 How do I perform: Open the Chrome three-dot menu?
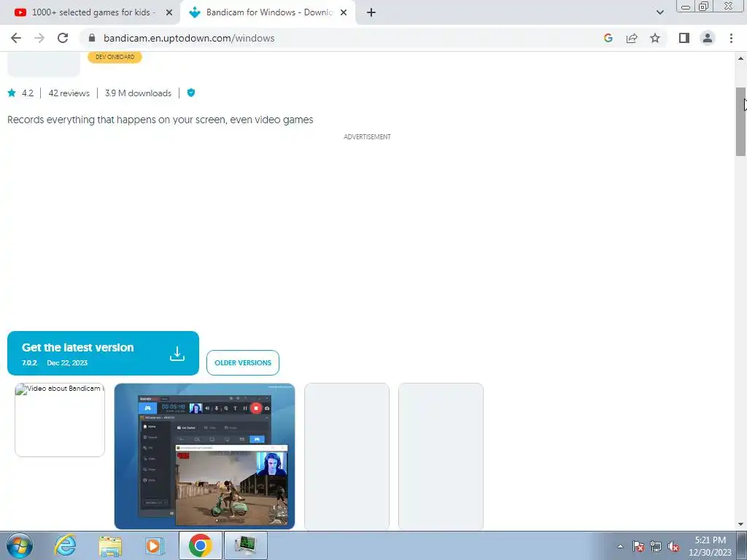731,38
